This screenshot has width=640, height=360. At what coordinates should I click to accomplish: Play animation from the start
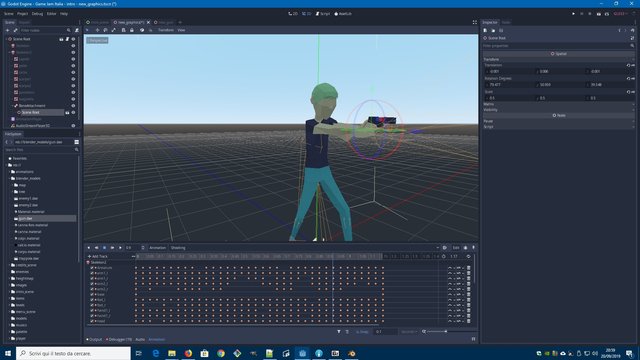112,248
